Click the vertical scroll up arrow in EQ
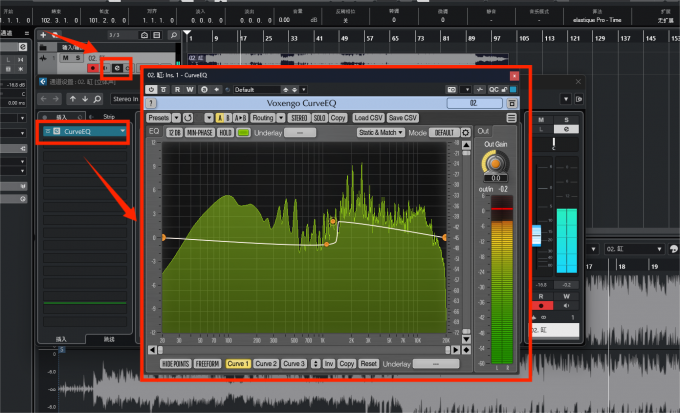680x413 pixels. (466, 145)
